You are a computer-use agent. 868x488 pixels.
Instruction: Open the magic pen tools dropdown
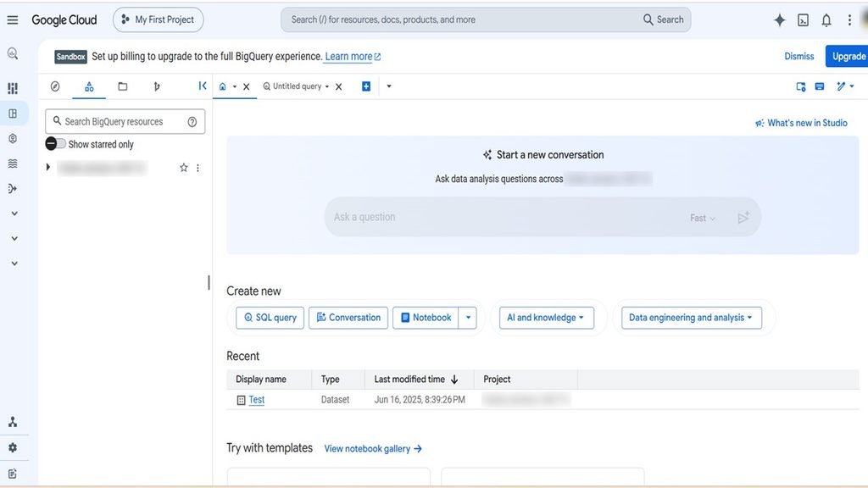tap(845, 86)
